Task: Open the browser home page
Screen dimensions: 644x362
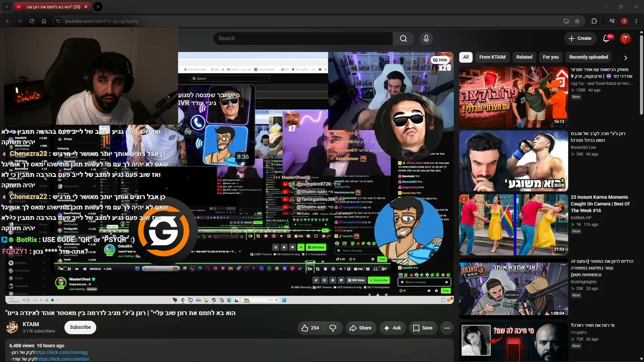Action: 44,21
